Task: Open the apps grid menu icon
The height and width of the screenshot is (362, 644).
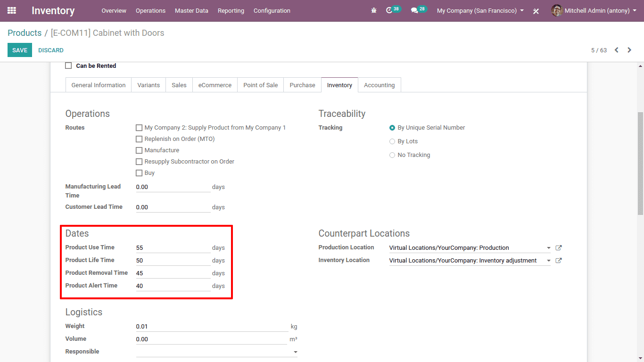Action: click(12, 10)
